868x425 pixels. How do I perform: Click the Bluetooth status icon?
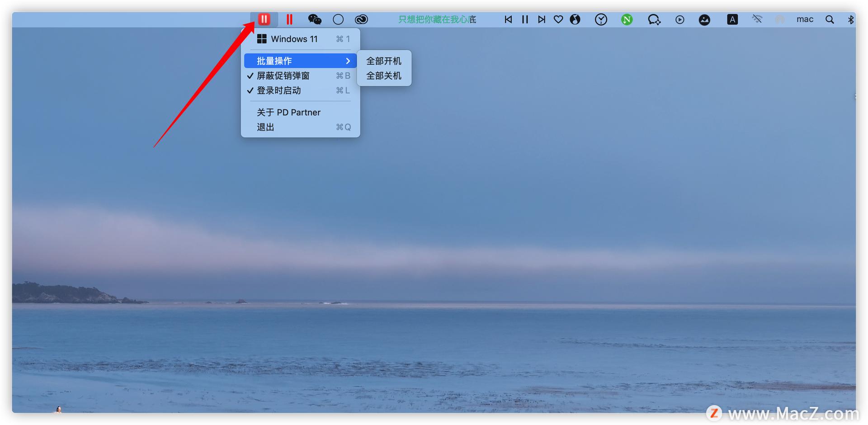coord(852,19)
